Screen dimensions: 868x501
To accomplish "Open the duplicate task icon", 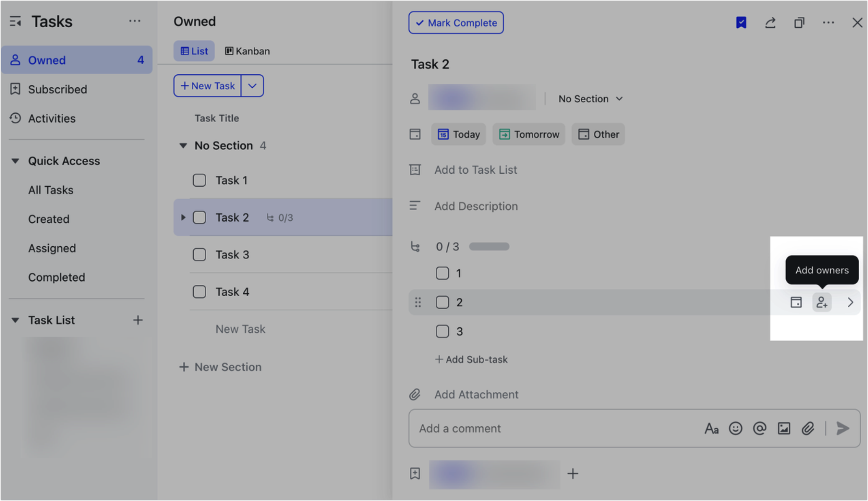I will click(x=799, y=23).
